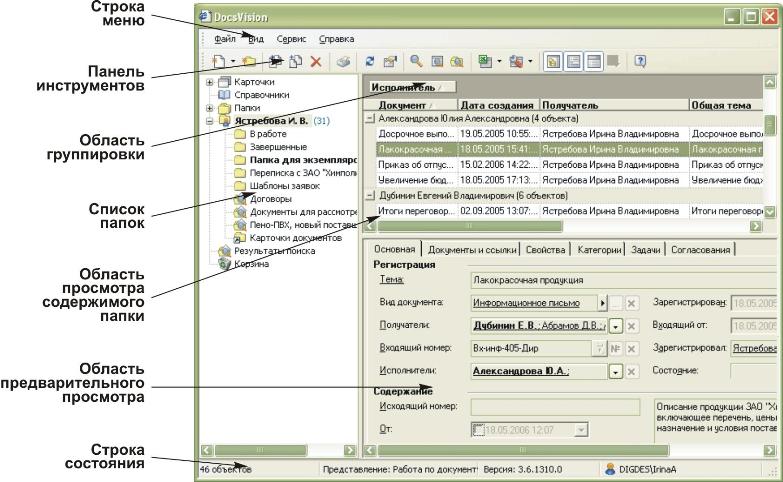Image resolution: width=783 pixels, height=482 pixels.
Task: Open the Исполнители dropdown arrow
Action: (x=616, y=372)
